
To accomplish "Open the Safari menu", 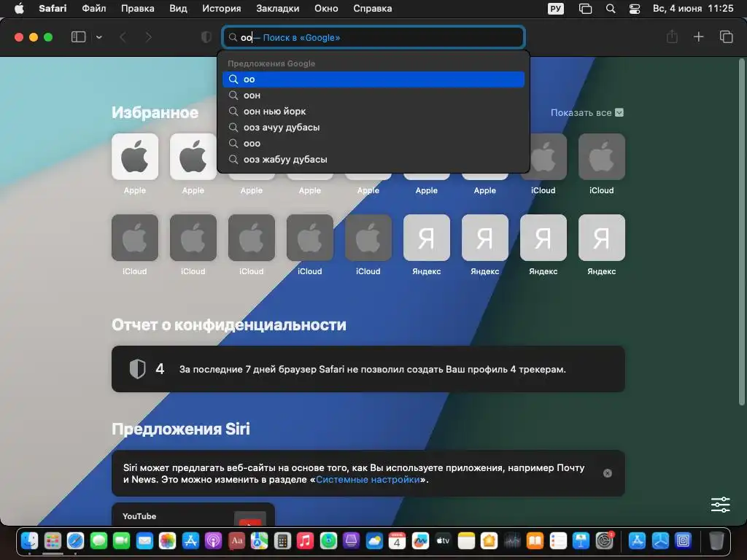I will 53,9.
